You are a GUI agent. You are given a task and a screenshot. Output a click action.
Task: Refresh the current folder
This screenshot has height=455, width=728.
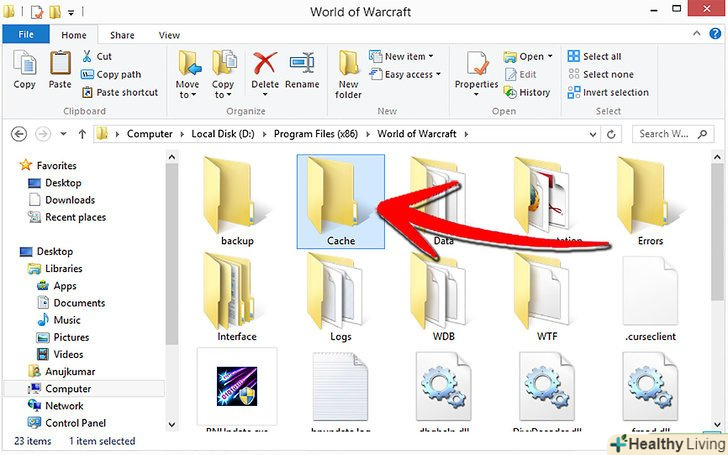coord(611,134)
